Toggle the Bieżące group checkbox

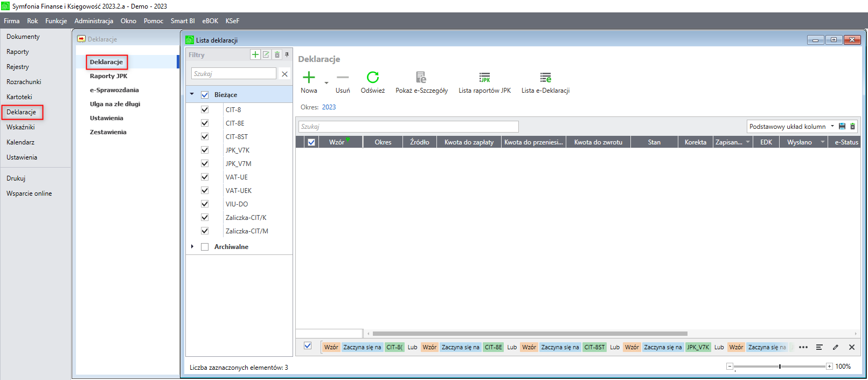(205, 95)
